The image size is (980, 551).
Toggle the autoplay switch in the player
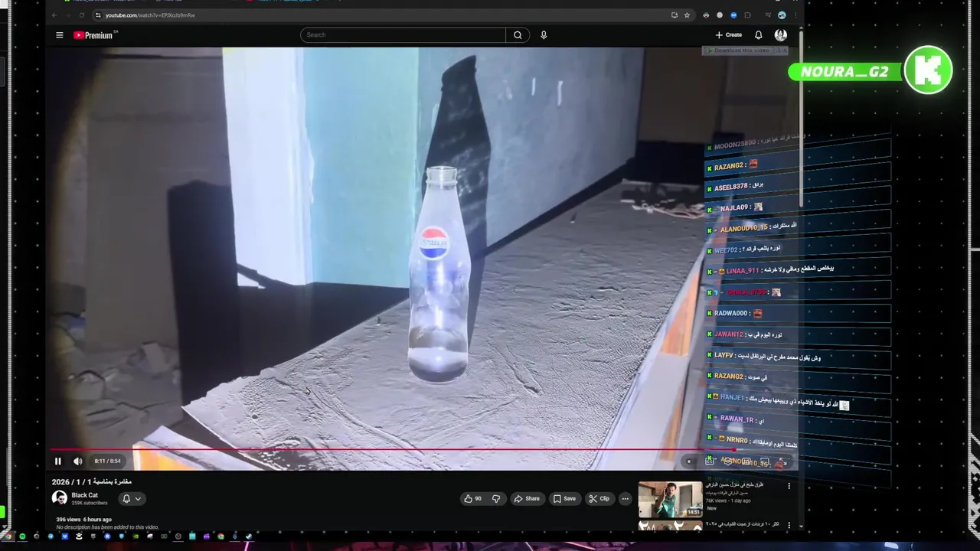pos(689,461)
